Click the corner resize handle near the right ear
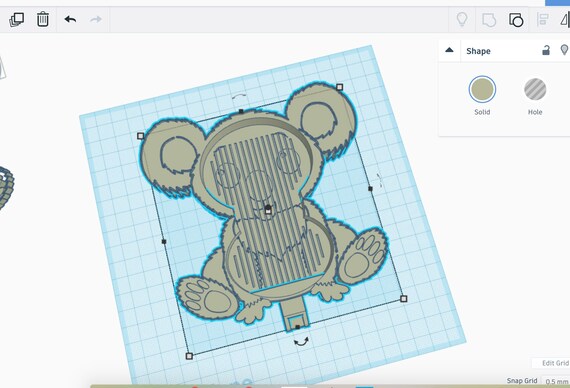 (x=340, y=87)
